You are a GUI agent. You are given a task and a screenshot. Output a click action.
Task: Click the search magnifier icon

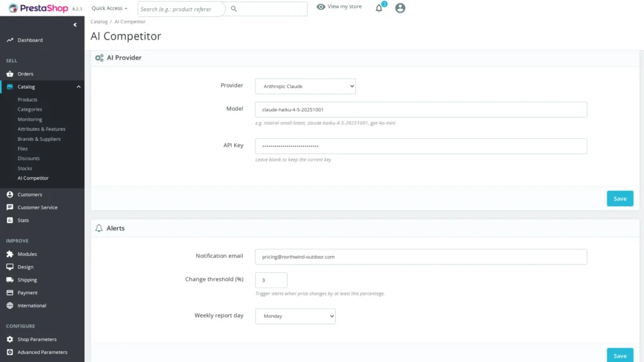(x=234, y=9)
